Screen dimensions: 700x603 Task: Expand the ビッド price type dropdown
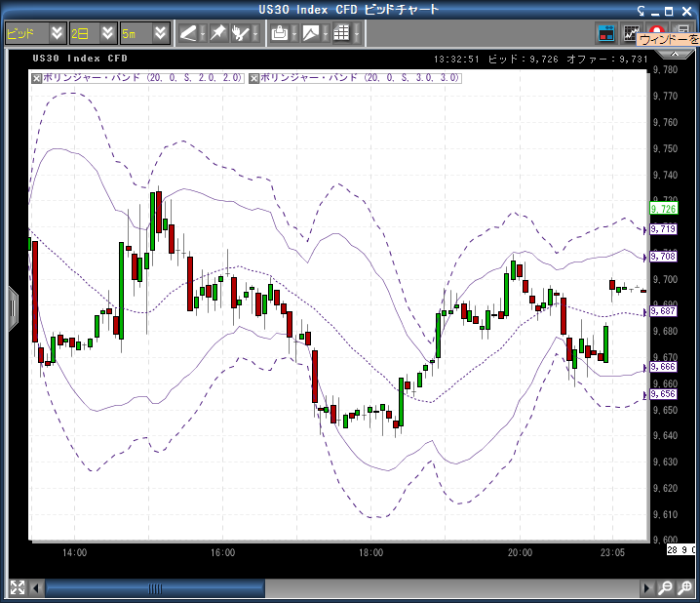57,33
